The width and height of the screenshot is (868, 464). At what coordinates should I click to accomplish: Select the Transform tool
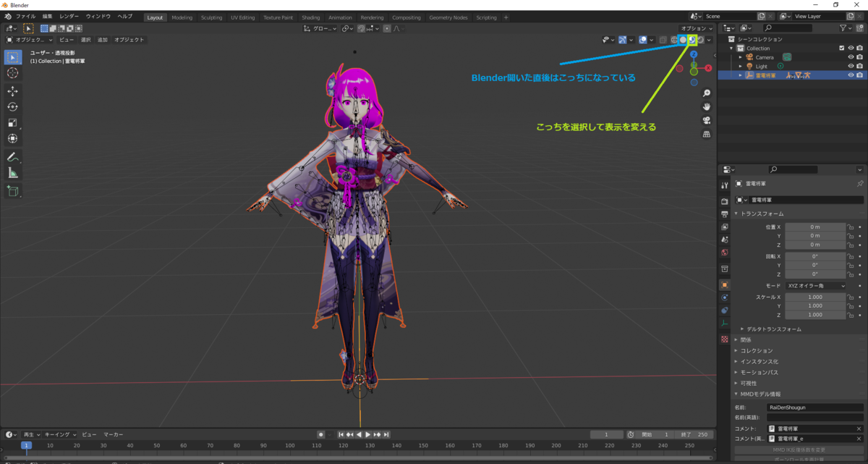13,139
